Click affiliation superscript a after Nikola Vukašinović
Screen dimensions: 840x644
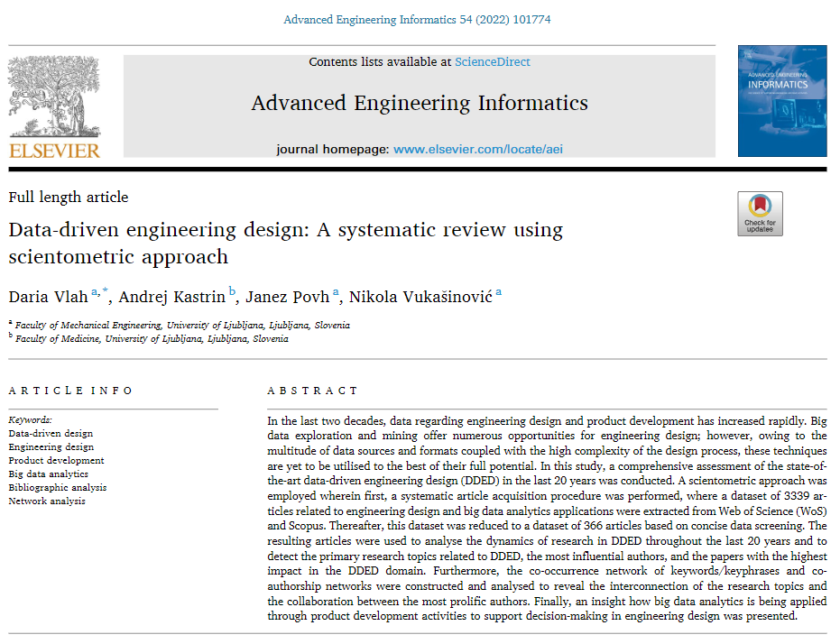coord(499,292)
